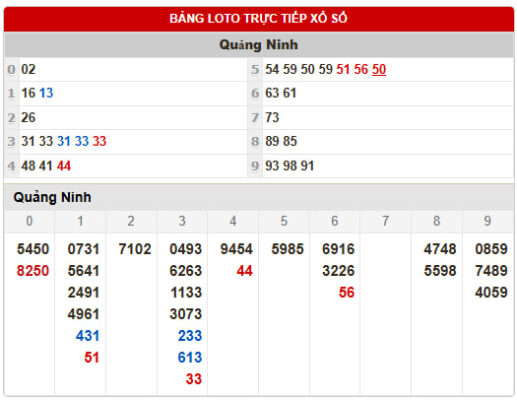Select the blue result 613
This screenshot has height=400, width=517.
click(190, 357)
